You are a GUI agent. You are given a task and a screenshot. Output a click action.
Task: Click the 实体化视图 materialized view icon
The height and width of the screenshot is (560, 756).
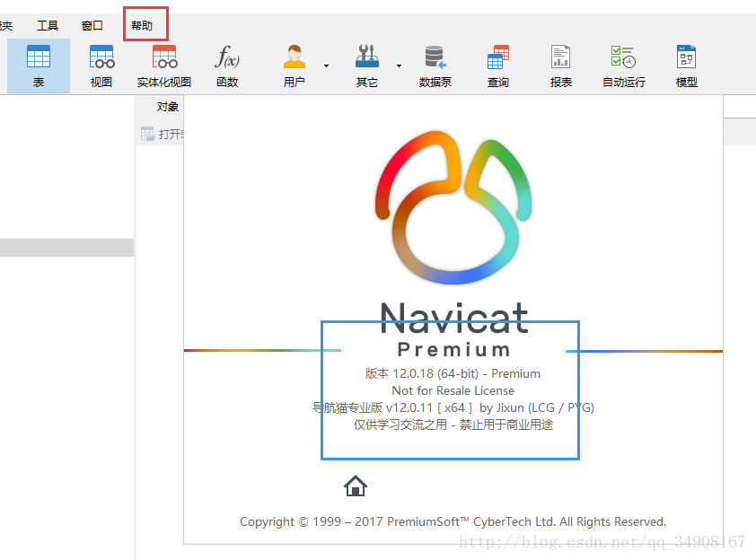point(164,66)
